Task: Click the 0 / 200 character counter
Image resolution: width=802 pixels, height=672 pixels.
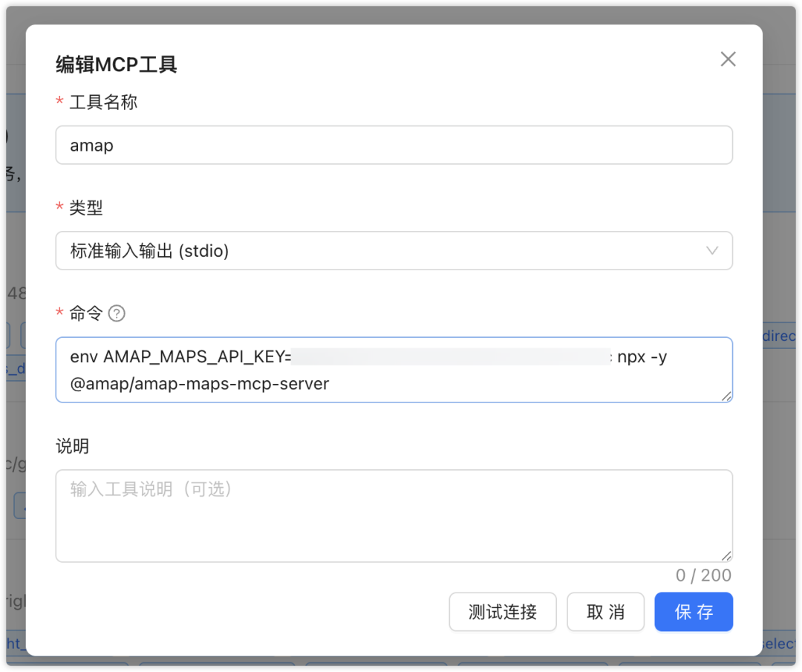Action: tap(703, 575)
